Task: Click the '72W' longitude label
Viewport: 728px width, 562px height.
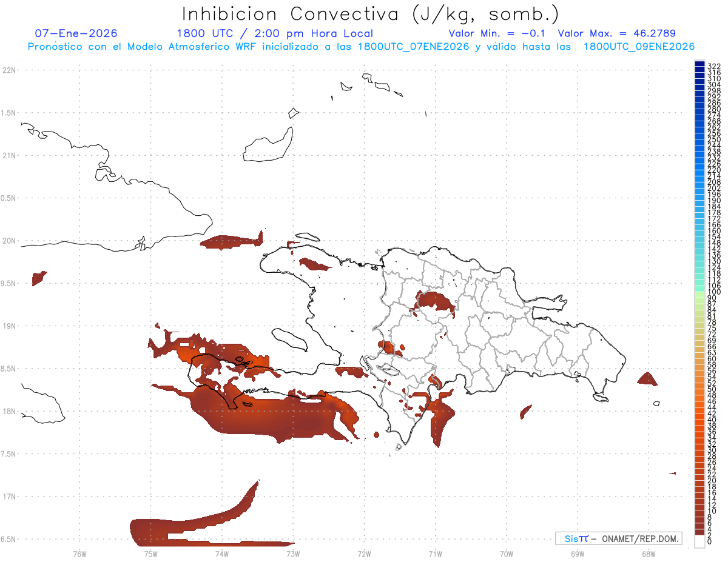Action: 364,553
